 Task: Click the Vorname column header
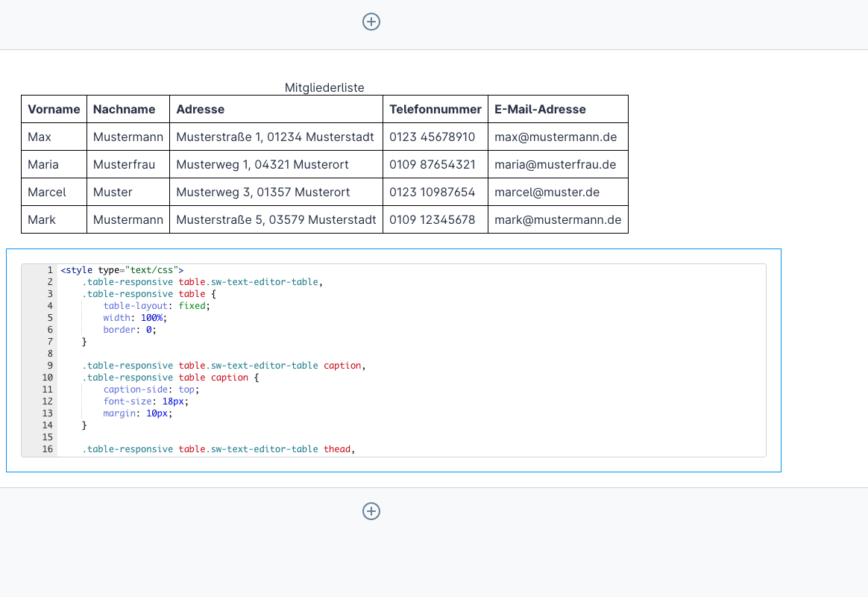coord(54,109)
